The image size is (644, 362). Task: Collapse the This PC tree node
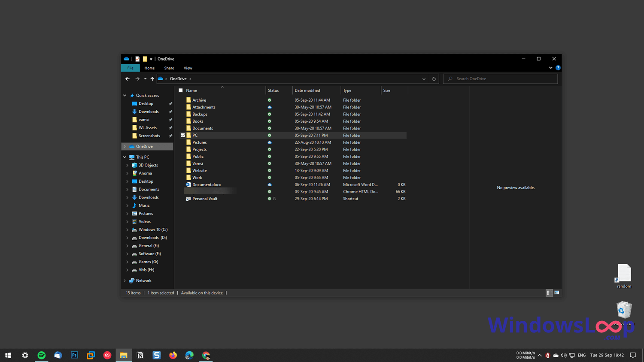point(125,157)
